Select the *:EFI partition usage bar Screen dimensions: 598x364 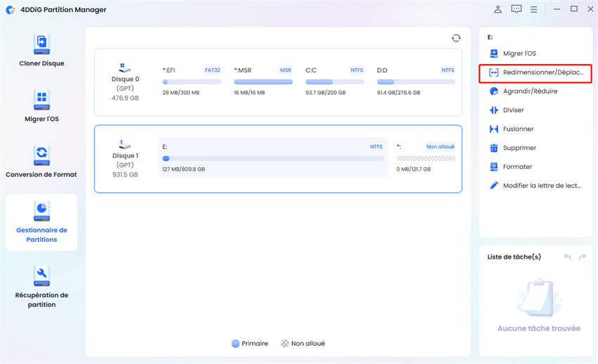(192, 82)
